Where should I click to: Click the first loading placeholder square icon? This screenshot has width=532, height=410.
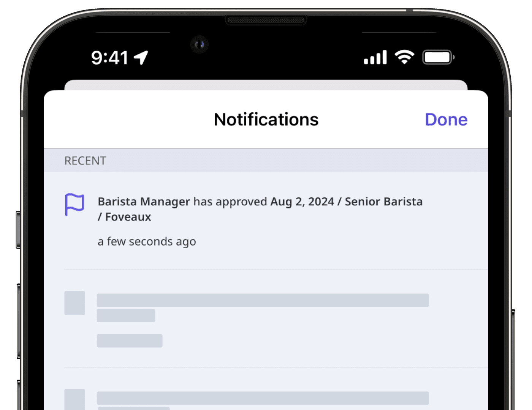(x=74, y=304)
